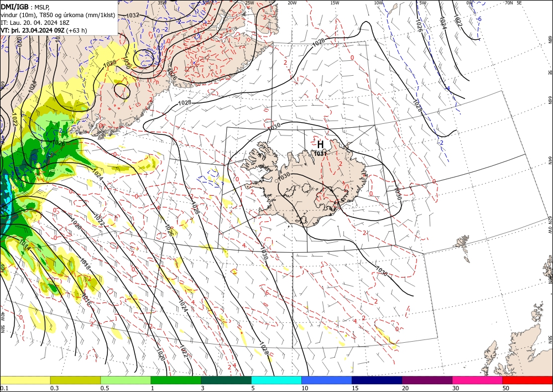Click the olive 0.3 legend color block

coord(75,380)
